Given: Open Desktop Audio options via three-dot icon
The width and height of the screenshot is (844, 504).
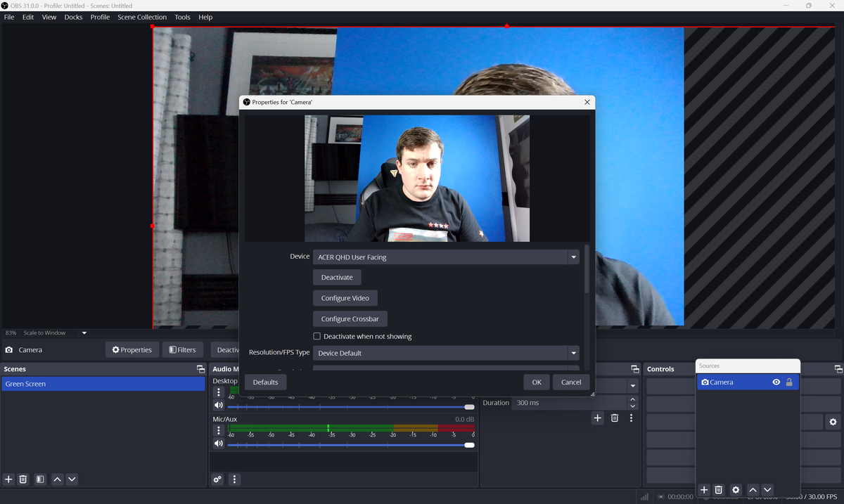Looking at the screenshot, I should click(218, 392).
